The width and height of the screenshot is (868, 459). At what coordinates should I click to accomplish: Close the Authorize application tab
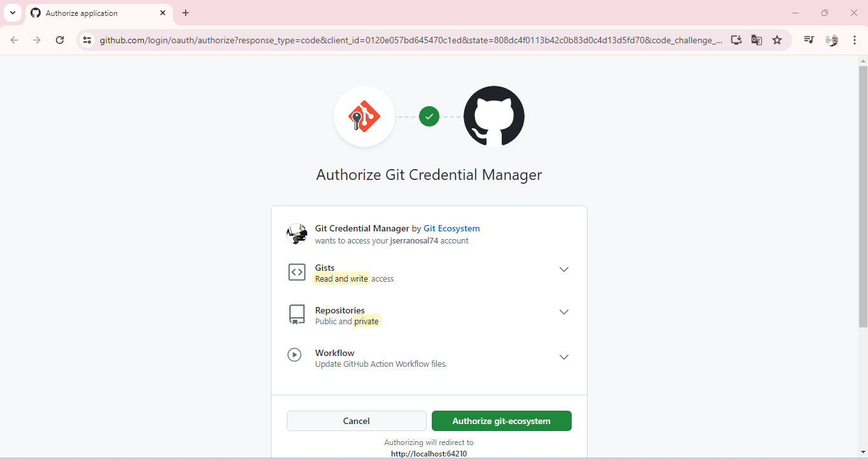tap(163, 13)
